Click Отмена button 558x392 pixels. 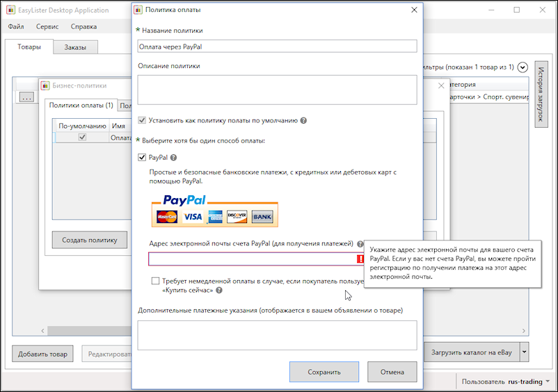click(x=392, y=372)
